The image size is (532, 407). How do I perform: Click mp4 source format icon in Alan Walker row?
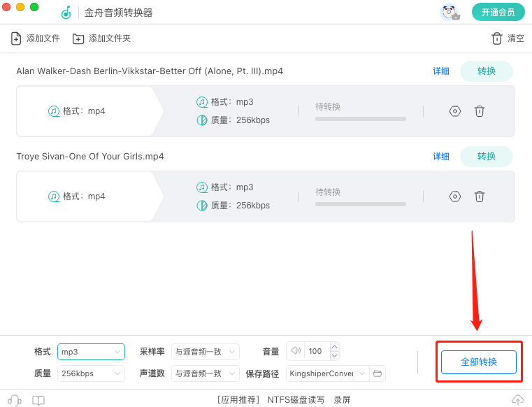(54, 111)
